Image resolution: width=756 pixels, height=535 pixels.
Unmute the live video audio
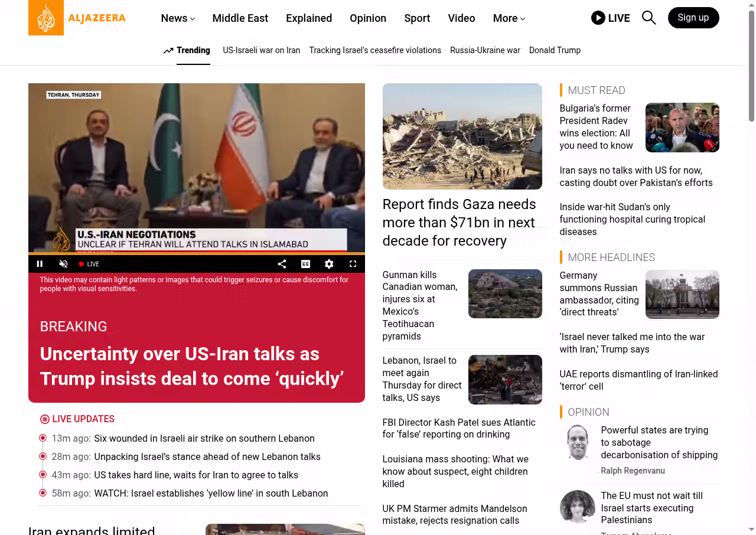click(64, 264)
